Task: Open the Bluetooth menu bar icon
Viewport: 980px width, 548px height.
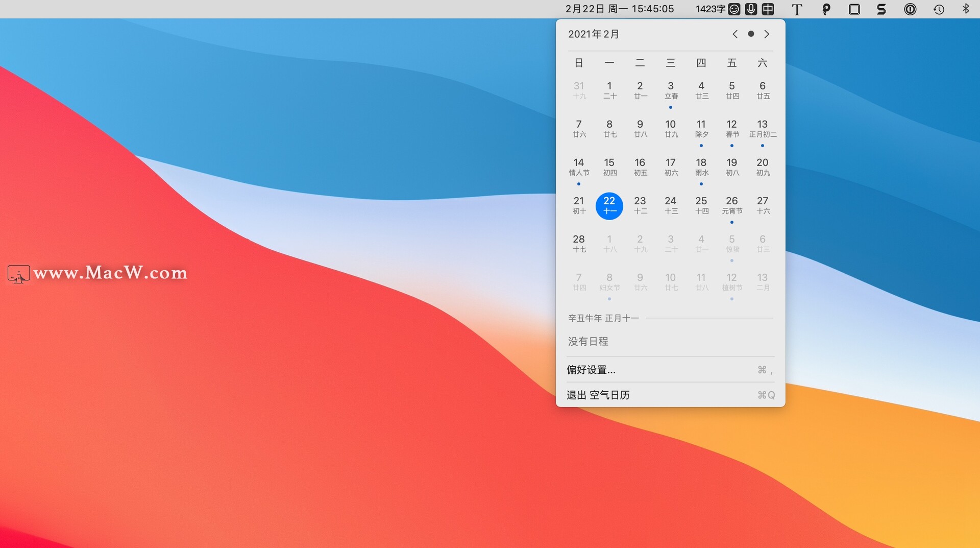Action: click(966, 9)
